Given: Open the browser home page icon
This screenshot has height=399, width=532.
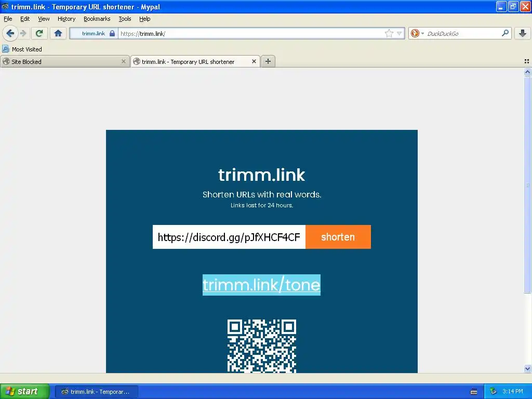Looking at the screenshot, I should coord(58,33).
